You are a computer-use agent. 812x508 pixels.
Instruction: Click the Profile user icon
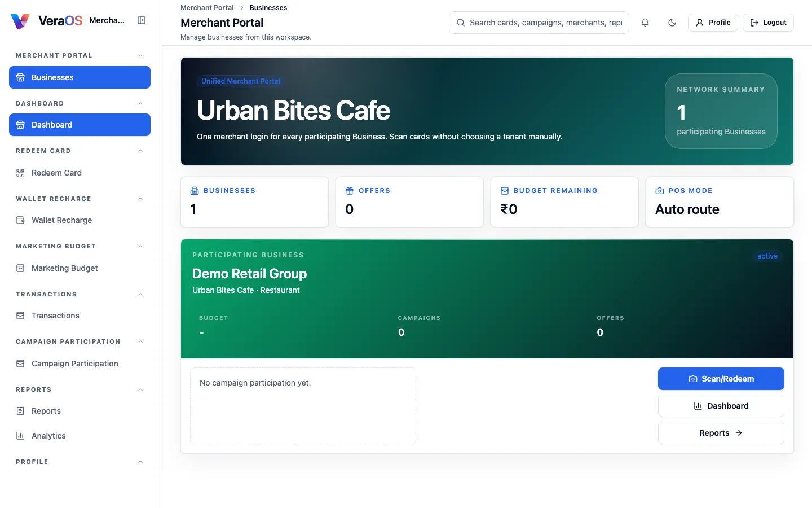(x=700, y=23)
